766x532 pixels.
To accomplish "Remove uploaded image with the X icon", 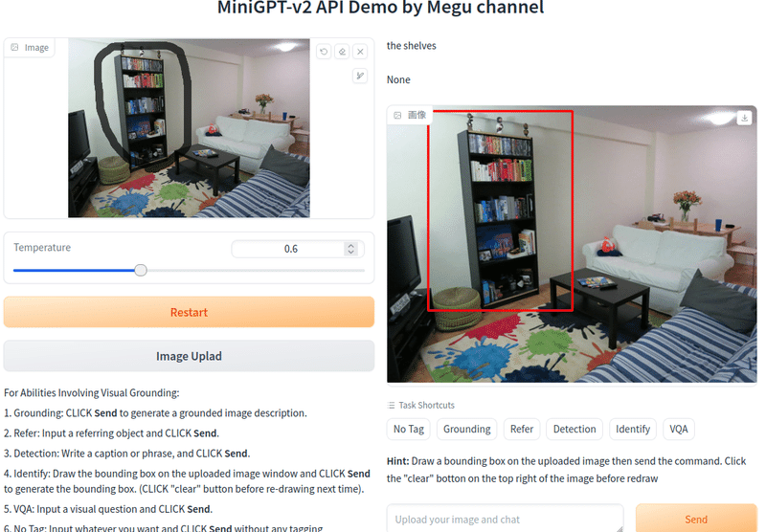I will tap(360, 52).
